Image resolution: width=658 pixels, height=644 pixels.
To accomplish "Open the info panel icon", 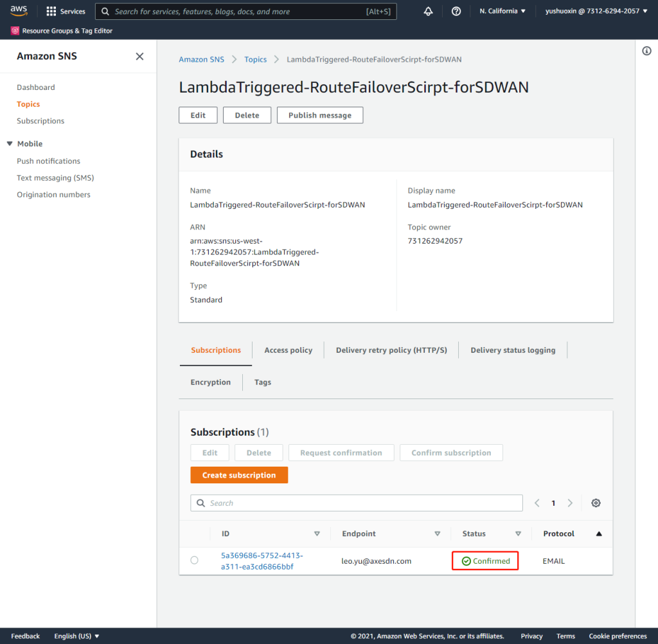I will [646, 51].
